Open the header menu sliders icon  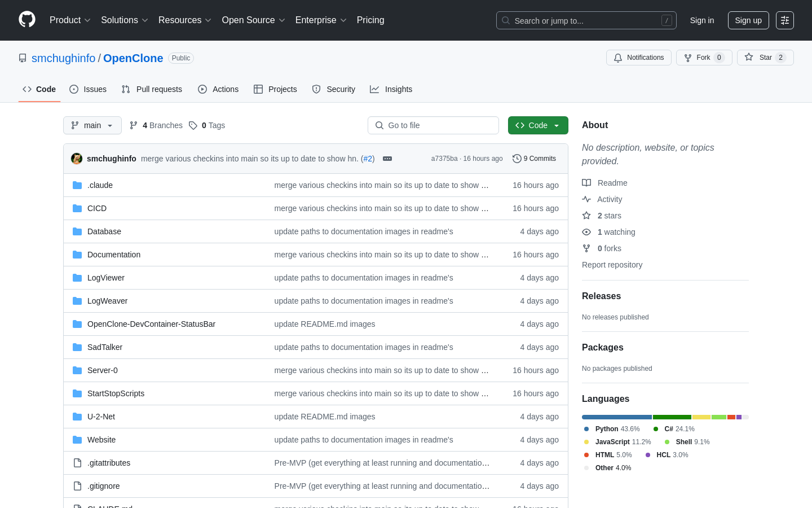coord(785,20)
